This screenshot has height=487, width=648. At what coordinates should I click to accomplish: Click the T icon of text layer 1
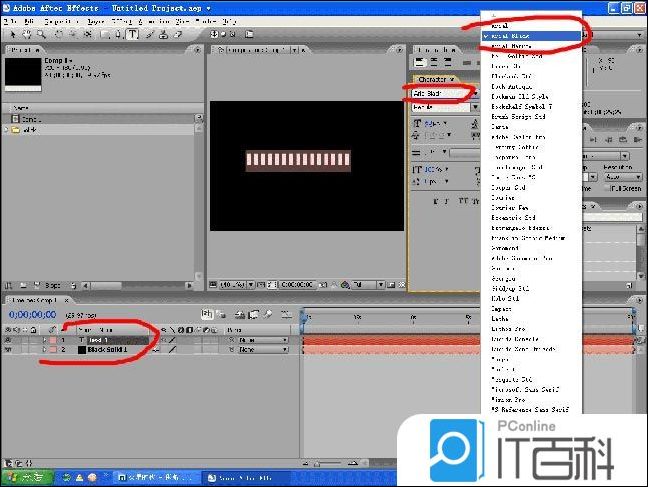point(82,340)
